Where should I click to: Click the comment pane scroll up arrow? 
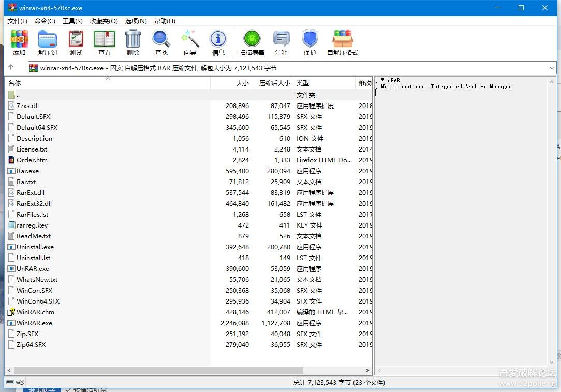(x=551, y=82)
